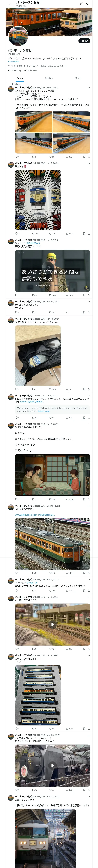Viewport: 98px width, 868px height.
Task: Open the Learn more link in restricted post notice
Action: pos(44,411)
